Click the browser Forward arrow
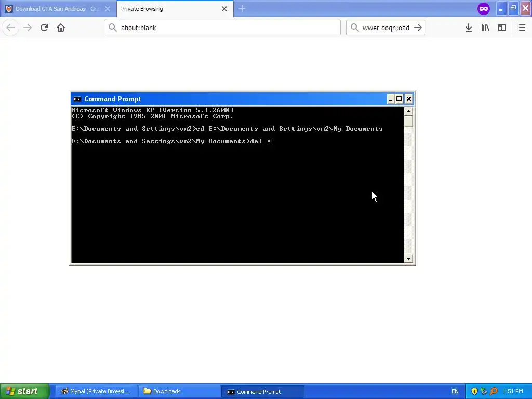 click(x=28, y=28)
